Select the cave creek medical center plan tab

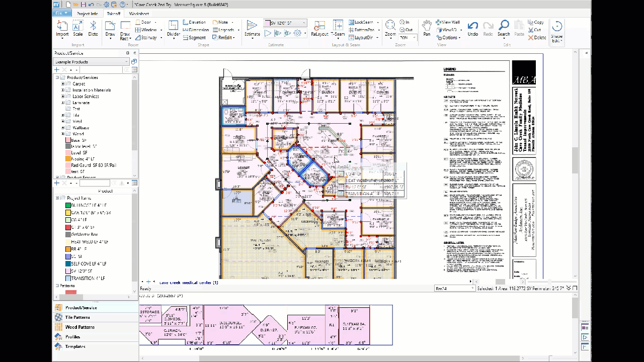pyautogui.click(x=189, y=283)
